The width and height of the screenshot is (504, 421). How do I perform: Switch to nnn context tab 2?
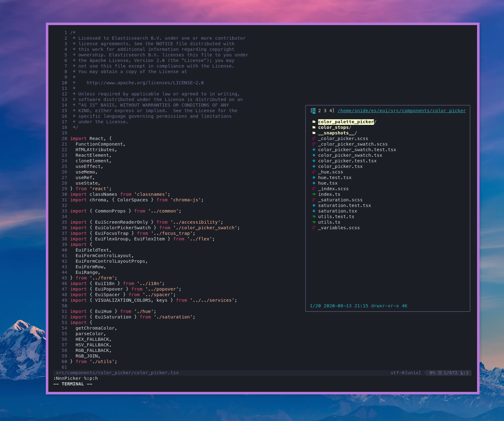click(319, 111)
